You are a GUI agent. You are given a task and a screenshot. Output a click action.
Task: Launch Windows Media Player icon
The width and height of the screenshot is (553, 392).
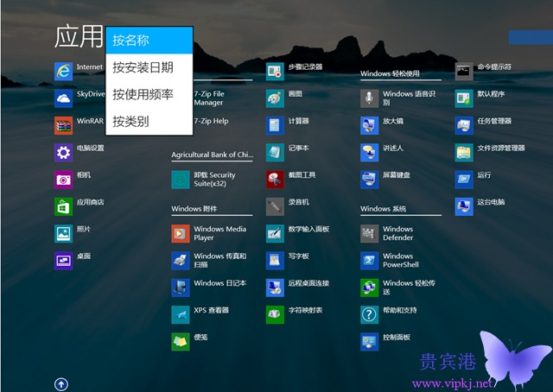[181, 234]
